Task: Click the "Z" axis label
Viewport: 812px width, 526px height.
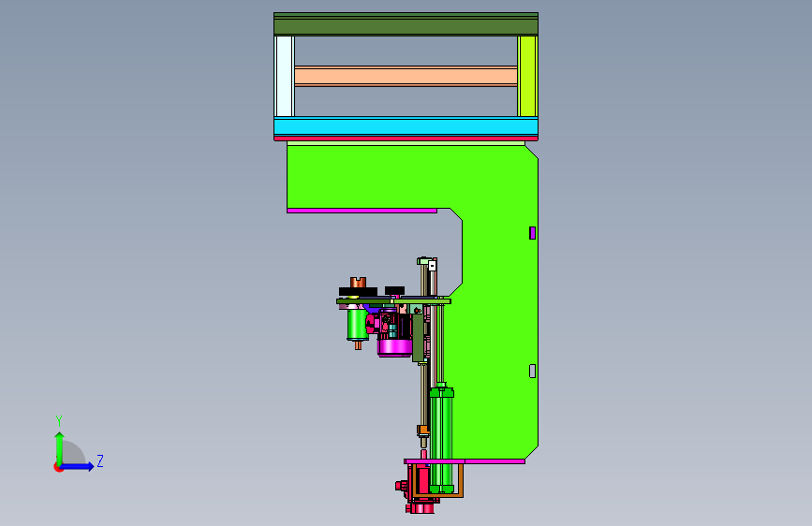Action: pos(100,460)
